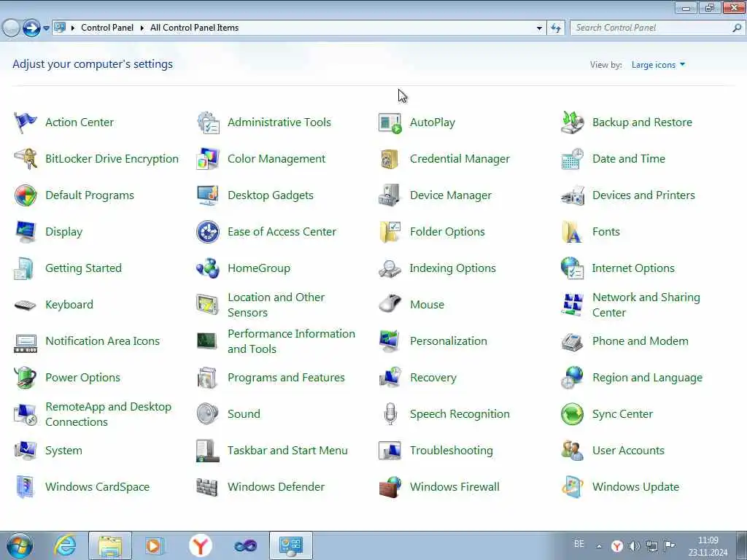Expand the arrow before Control Panel breadcrumb
Image resolution: width=747 pixels, height=560 pixels.
pyautogui.click(x=73, y=28)
